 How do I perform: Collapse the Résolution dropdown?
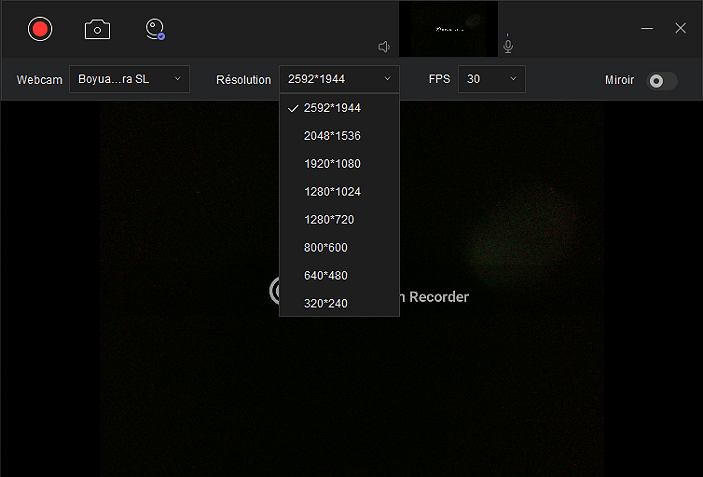tap(339, 79)
